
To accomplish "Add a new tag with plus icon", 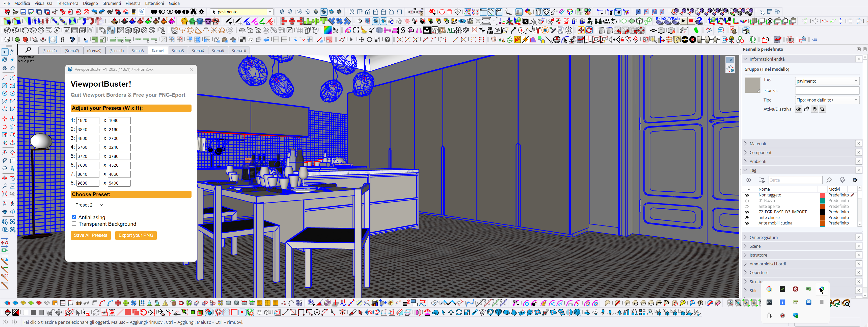I will coord(749,180).
